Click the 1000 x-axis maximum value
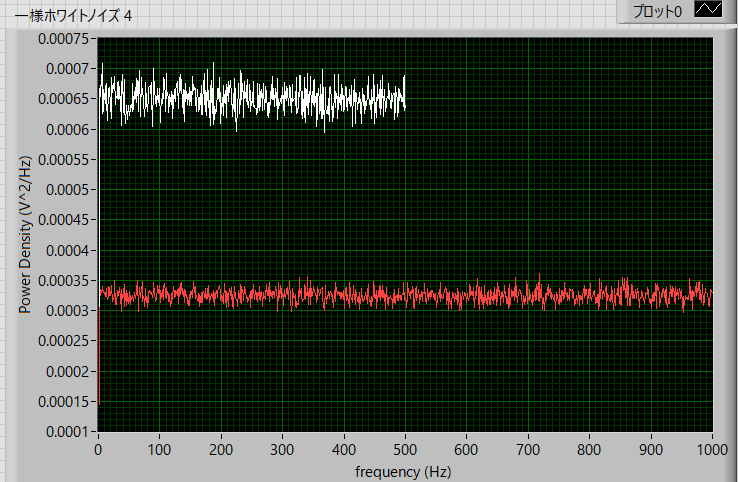This screenshot has height=482, width=738. 711,451
